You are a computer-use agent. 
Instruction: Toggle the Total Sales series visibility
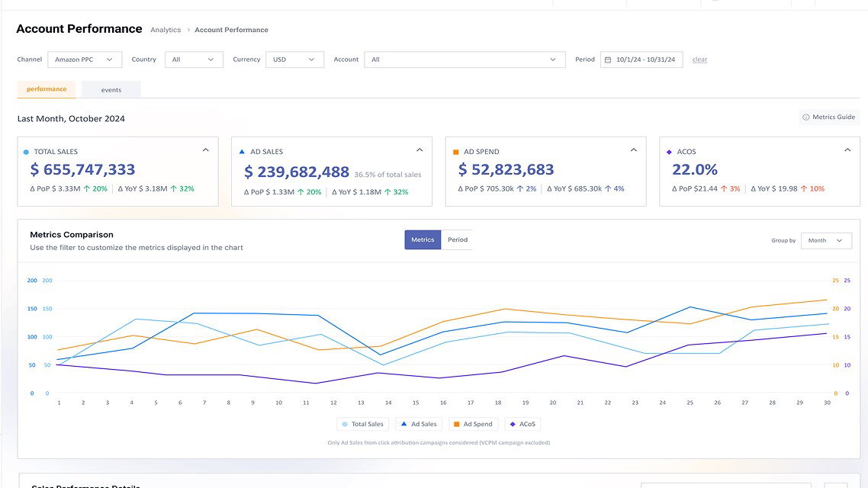(x=363, y=424)
